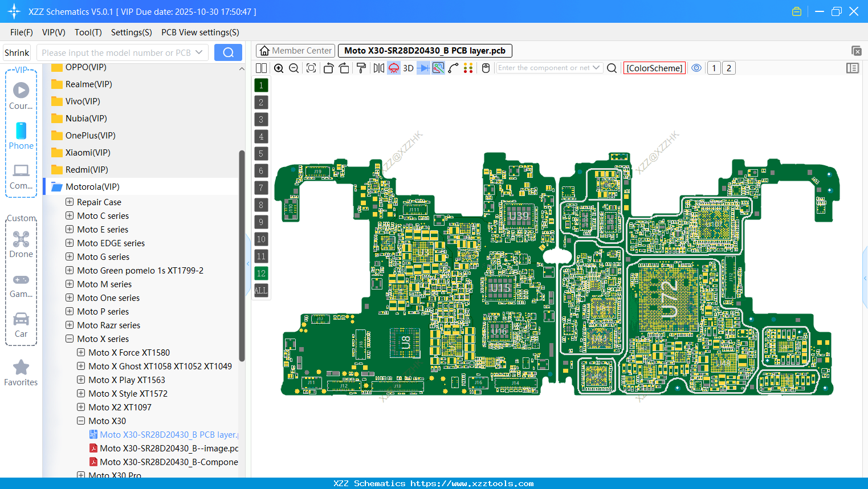Collapse the Moto X30 node

pos(81,421)
